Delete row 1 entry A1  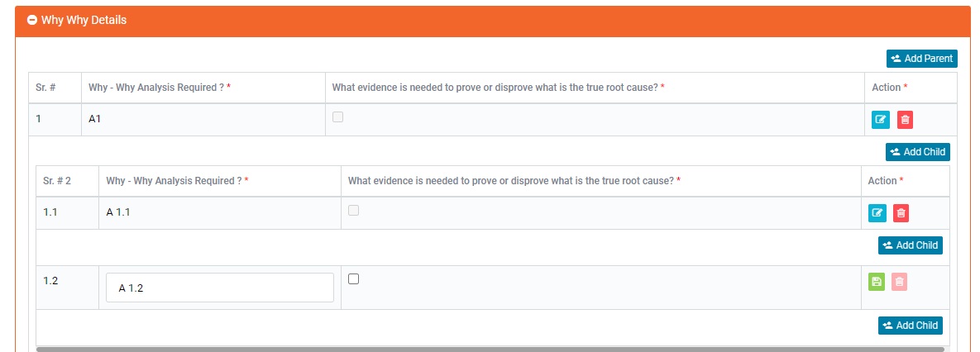906,120
